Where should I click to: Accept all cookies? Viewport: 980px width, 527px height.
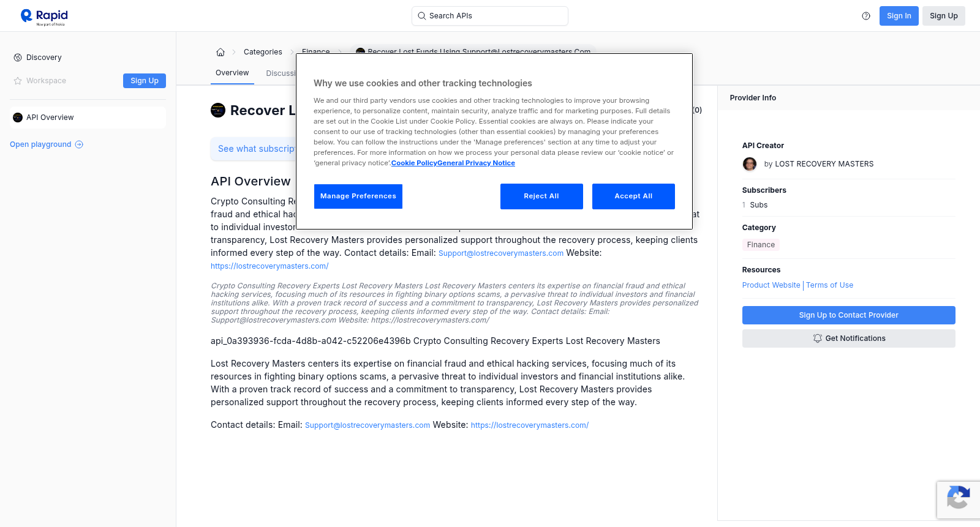click(633, 196)
